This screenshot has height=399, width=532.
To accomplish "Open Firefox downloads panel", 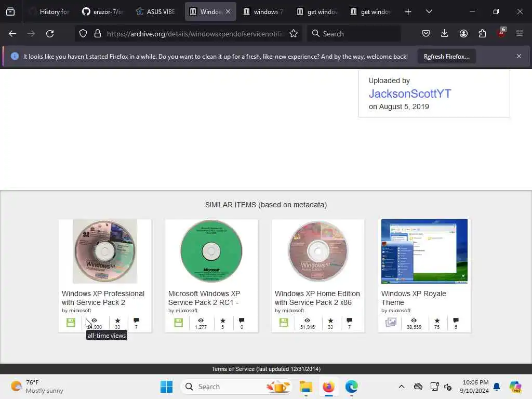I will pyautogui.click(x=445, y=33).
